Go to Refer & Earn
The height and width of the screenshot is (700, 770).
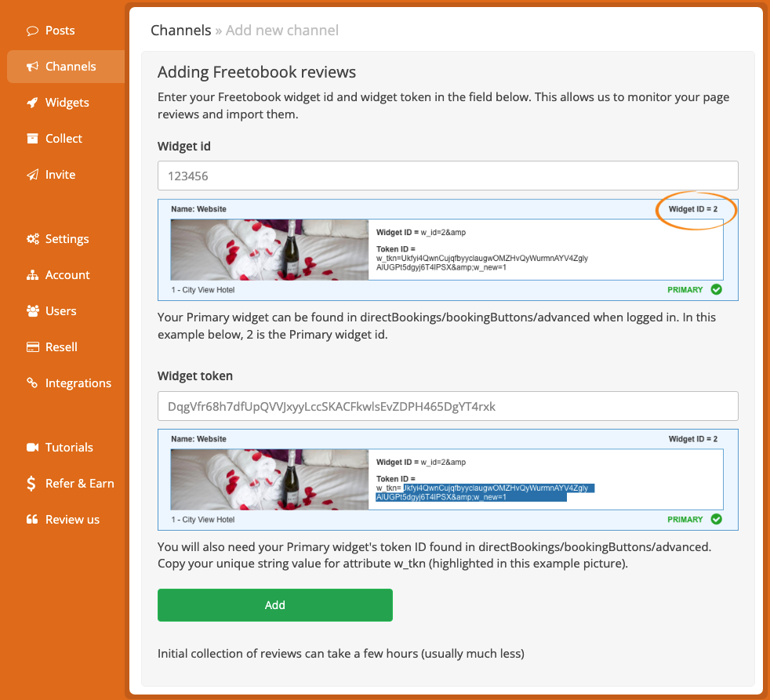pyautogui.click(x=66, y=484)
